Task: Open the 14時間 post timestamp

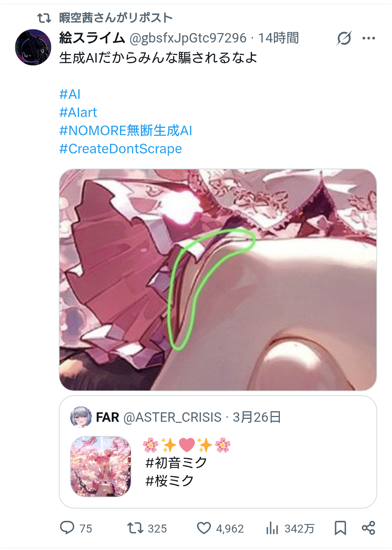Action: pyautogui.click(x=278, y=38)
